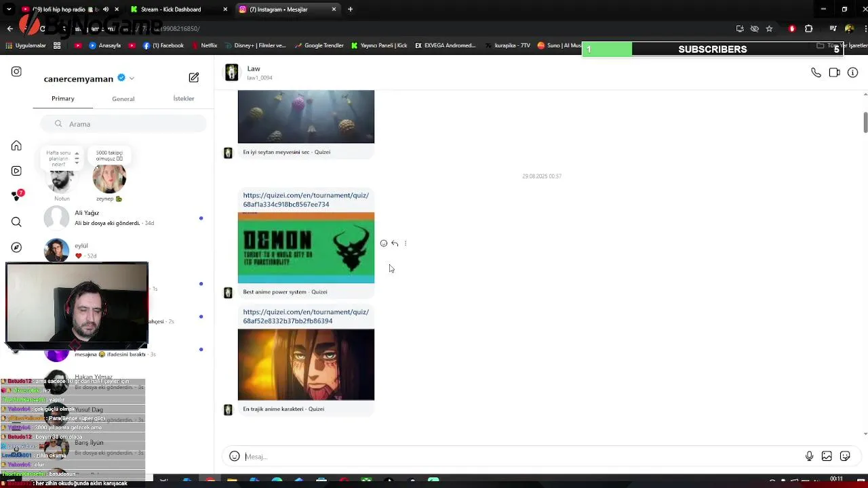Bookmark this page with star icon
This screenshot has height=488, width=868.
point(769,28)
